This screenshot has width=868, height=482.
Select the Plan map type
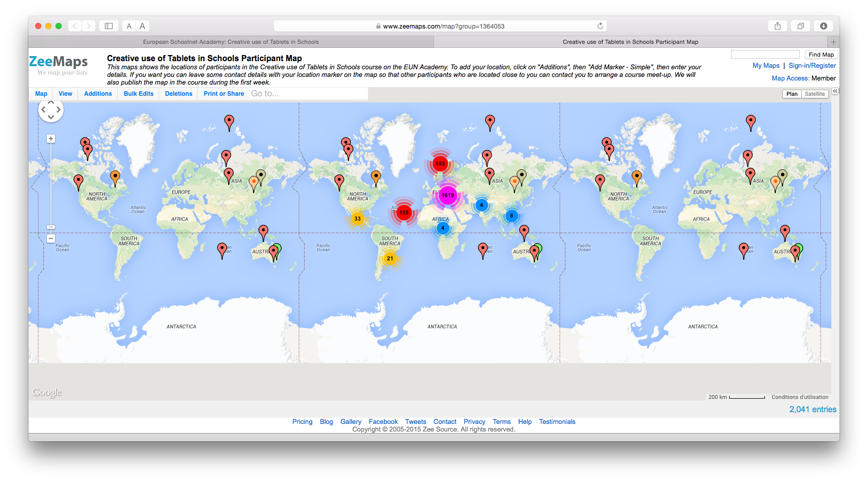pyautogui.click(x=792, y=94)
